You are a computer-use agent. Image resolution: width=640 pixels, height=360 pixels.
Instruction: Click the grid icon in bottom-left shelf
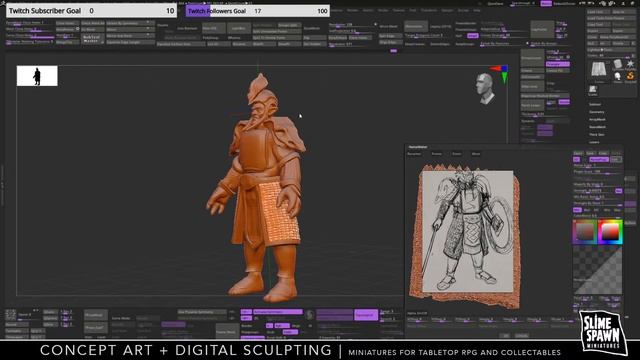[x=11, y=315]
